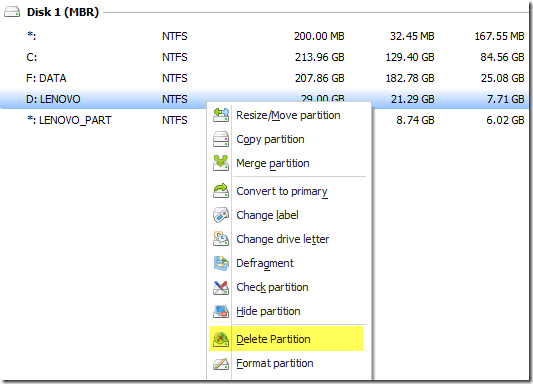Choose Delete Partition entry
The image size is (533, 384).
click(286, 339)
